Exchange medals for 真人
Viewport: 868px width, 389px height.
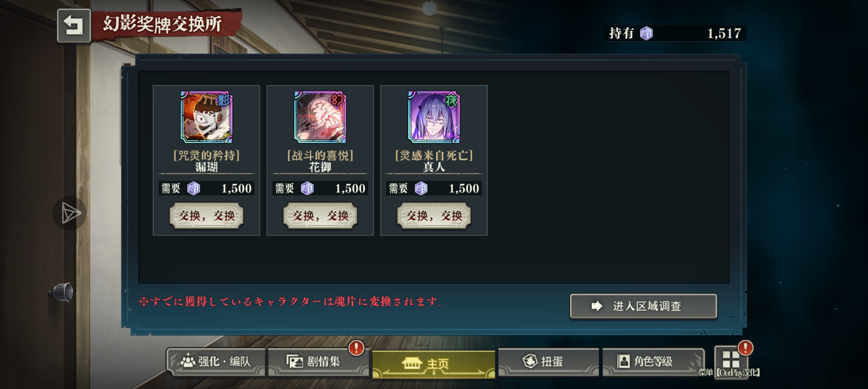434,216
